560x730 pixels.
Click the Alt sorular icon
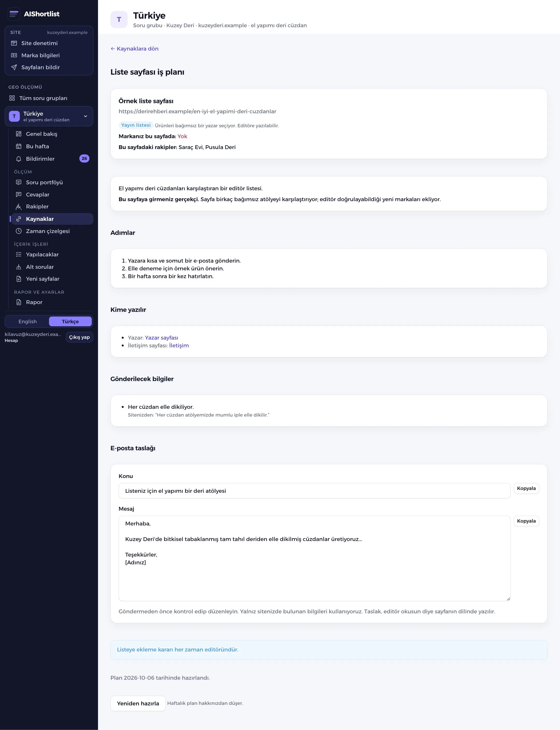click(19, 267)
